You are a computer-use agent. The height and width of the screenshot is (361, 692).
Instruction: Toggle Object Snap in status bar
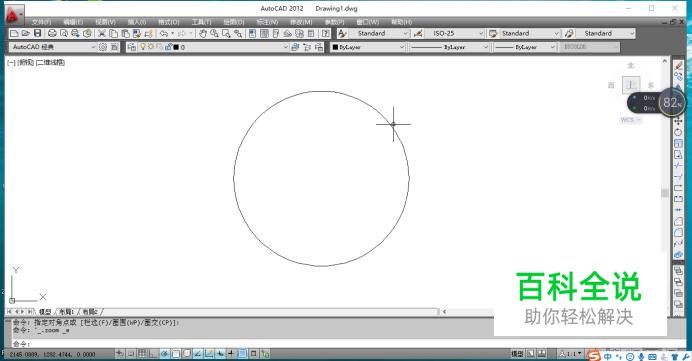(176, 353)
